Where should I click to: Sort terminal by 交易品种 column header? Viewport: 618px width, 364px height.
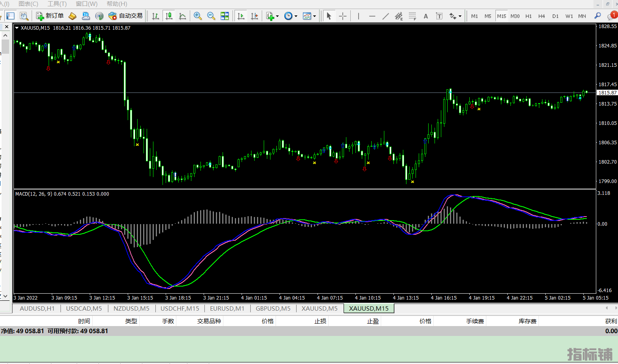[209, 321]
